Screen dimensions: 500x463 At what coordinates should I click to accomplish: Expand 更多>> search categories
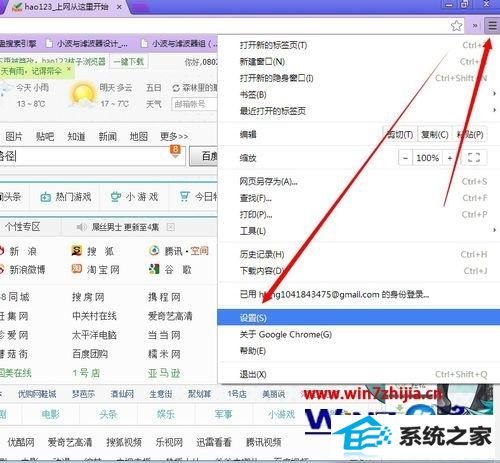point(174,136)
